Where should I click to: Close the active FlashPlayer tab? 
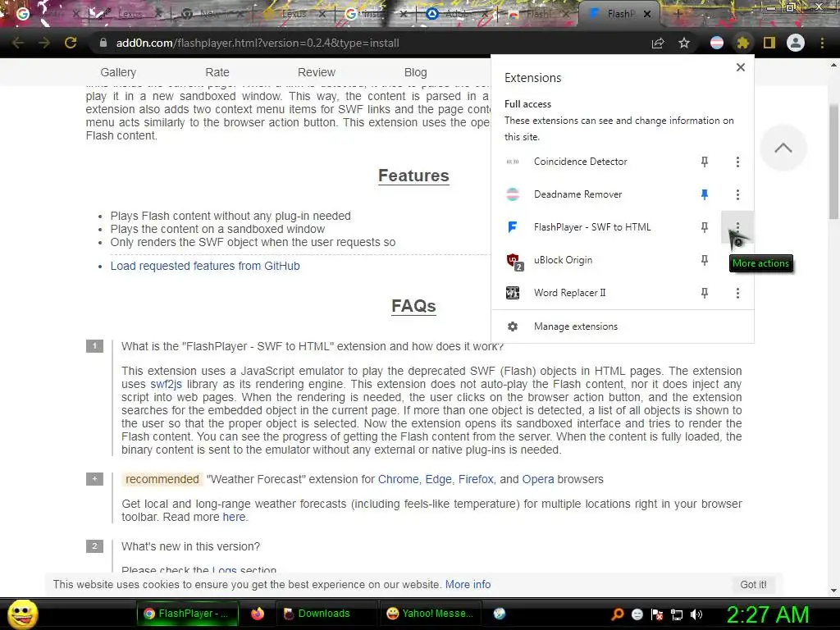(x=647, y=15)
